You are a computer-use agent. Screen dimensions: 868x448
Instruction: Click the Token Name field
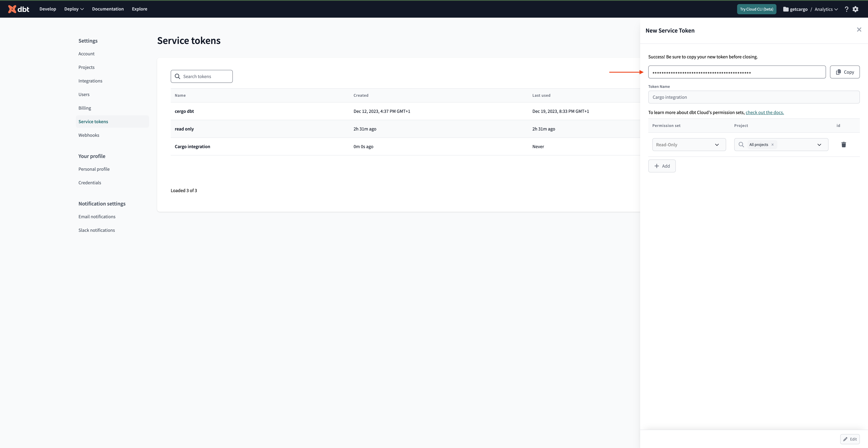pos(754,97)
